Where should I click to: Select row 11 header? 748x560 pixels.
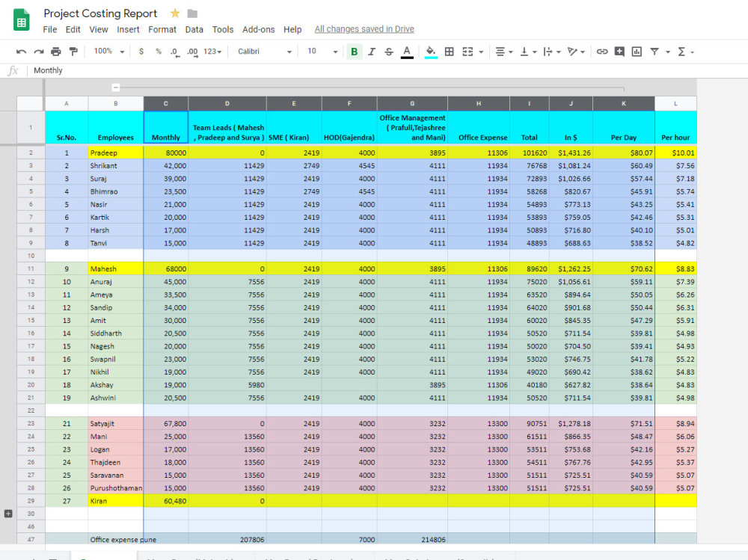coord(31,268)
